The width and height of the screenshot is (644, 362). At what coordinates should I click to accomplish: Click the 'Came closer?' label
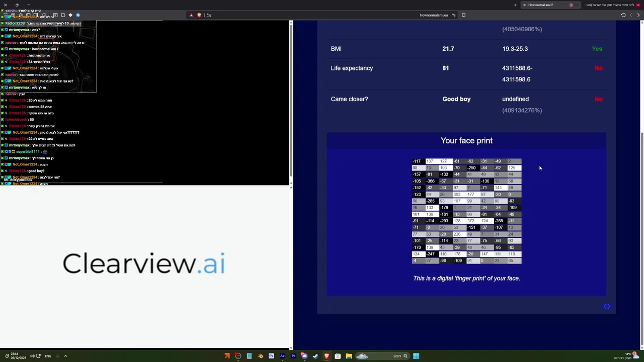349,99
